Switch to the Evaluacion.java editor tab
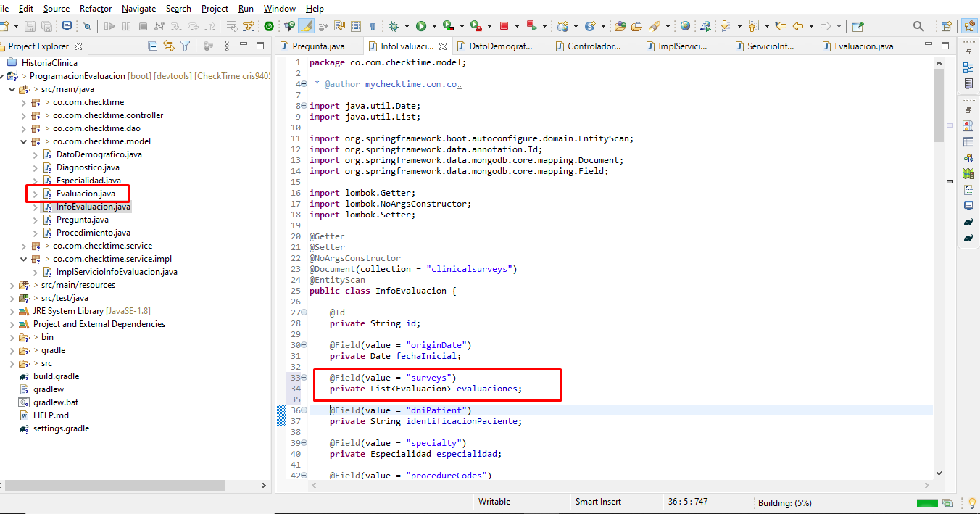980x514 pixels. 863,46
